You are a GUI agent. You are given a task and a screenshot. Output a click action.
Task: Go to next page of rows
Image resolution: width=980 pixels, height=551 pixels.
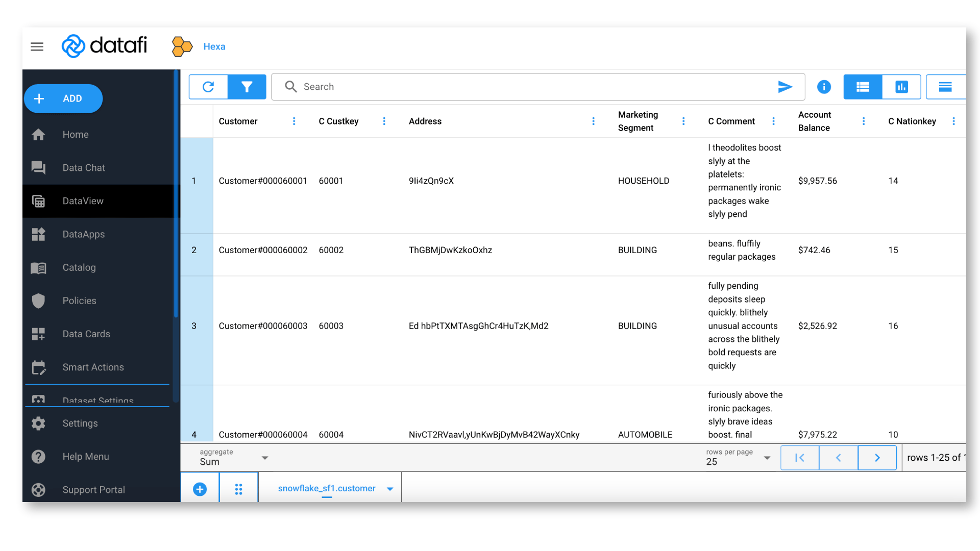tap(877, 458)
